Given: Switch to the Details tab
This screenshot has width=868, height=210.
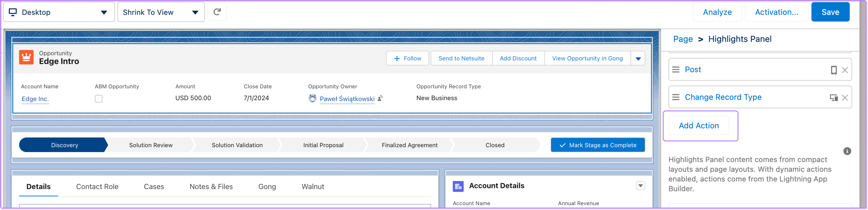Looking at the screenshot, I should pos(38,186).
